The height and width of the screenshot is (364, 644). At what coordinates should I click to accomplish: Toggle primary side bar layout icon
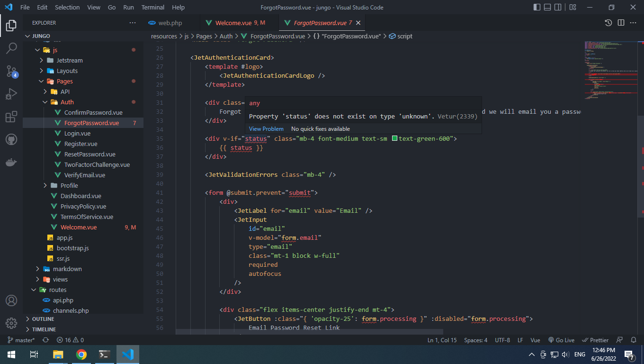click(x=537, y=7)
